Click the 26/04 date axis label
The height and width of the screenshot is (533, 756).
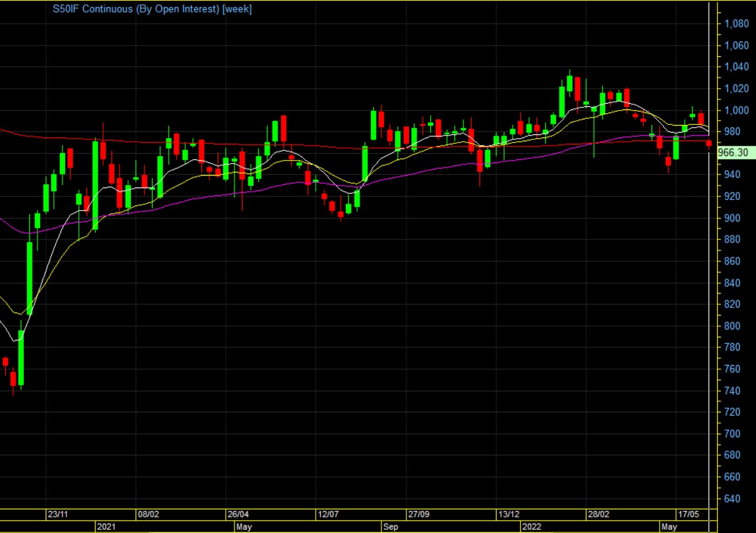(238, 515)
